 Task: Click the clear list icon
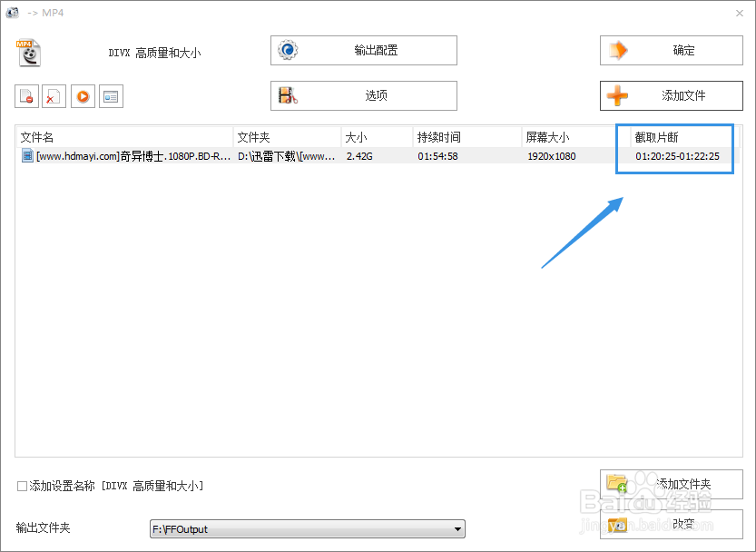tap(54, 96)
